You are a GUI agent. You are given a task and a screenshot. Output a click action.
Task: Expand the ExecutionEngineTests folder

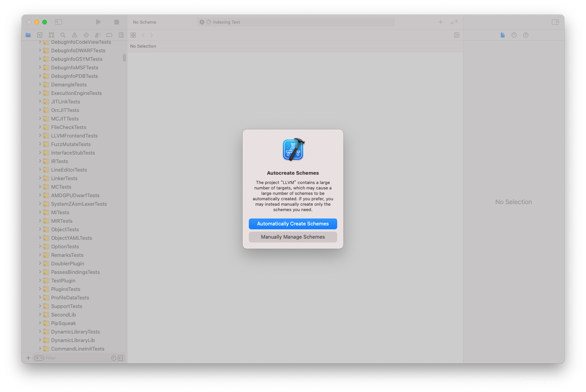(40, 93)
